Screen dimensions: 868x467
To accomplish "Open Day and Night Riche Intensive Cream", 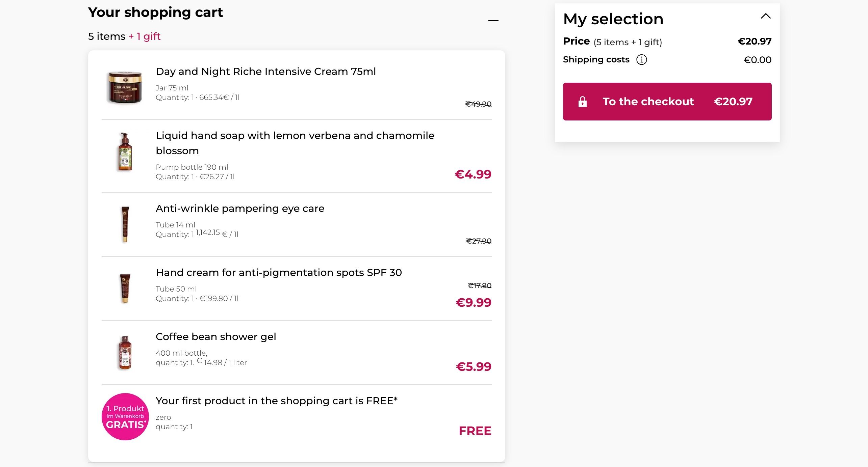I will pos(265,72).
